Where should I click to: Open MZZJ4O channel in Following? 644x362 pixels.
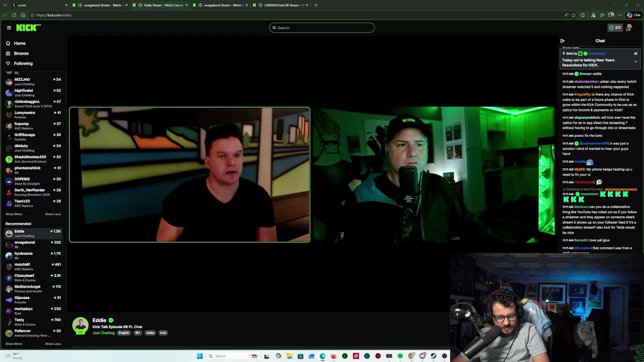coord(33,81)
